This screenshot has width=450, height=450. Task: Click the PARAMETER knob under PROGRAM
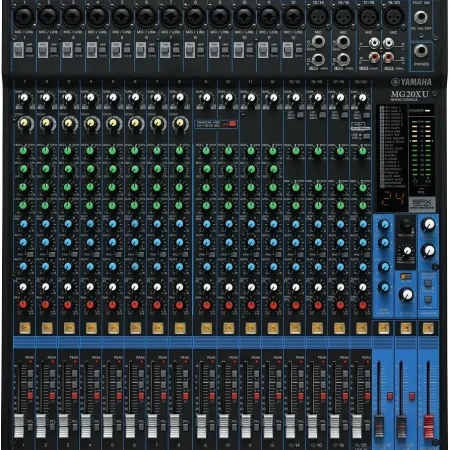coord(407,251)
